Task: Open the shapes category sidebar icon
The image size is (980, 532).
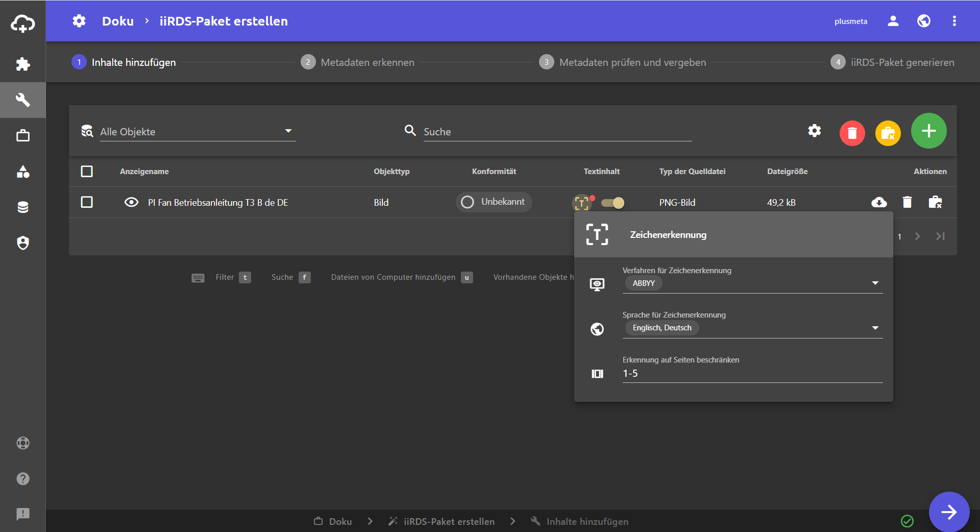Action: coord(23,172)
